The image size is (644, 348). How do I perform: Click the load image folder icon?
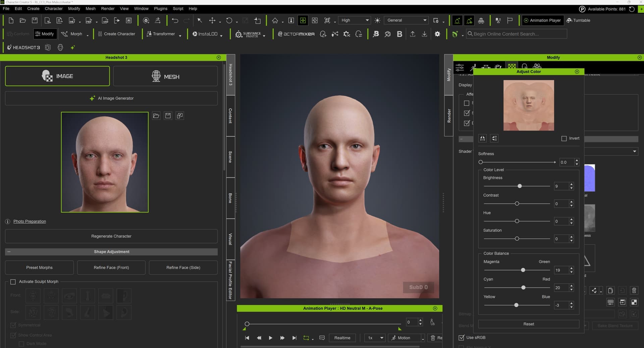[156, 116]
